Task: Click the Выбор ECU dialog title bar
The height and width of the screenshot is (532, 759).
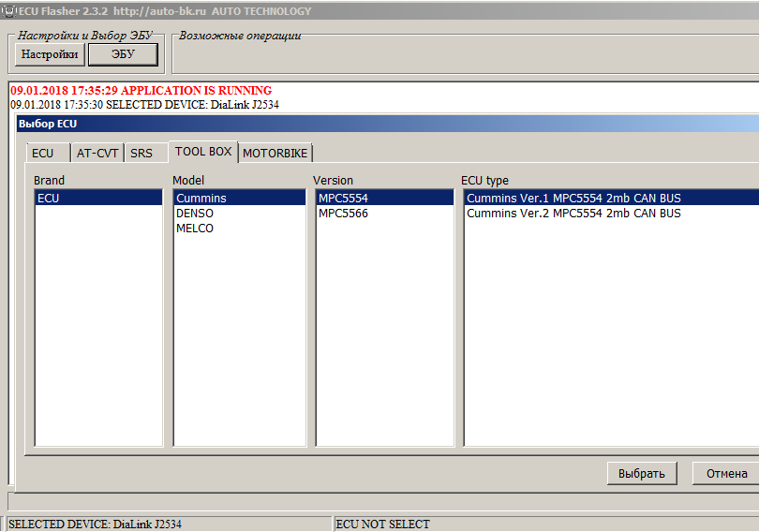Action: click(387, 124)
